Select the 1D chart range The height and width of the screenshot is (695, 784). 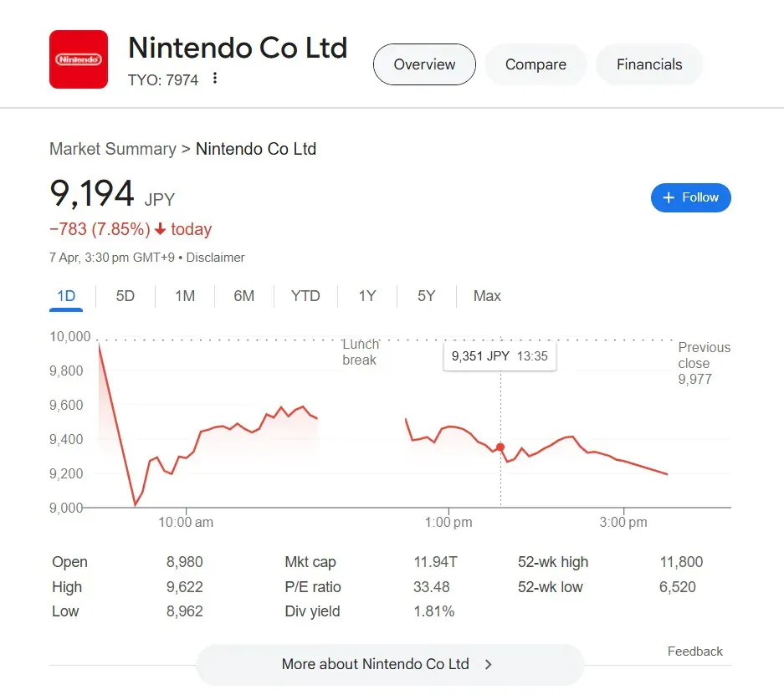[66, 296]
